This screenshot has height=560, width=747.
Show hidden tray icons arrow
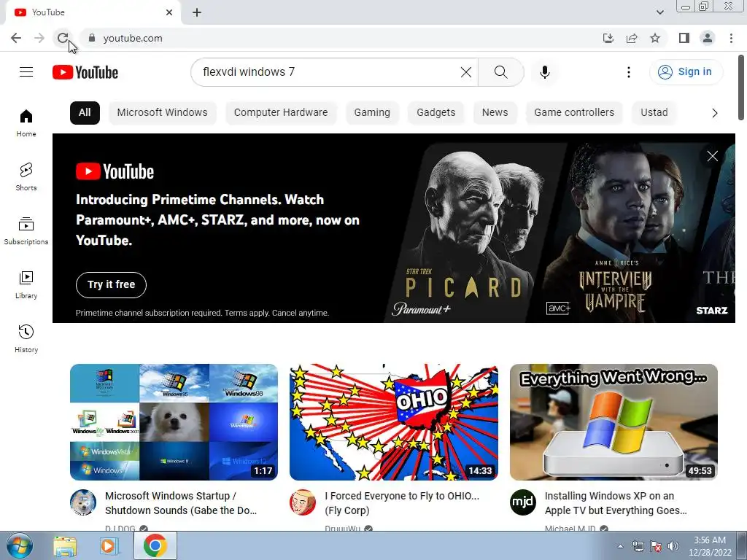tap(620, 546)
